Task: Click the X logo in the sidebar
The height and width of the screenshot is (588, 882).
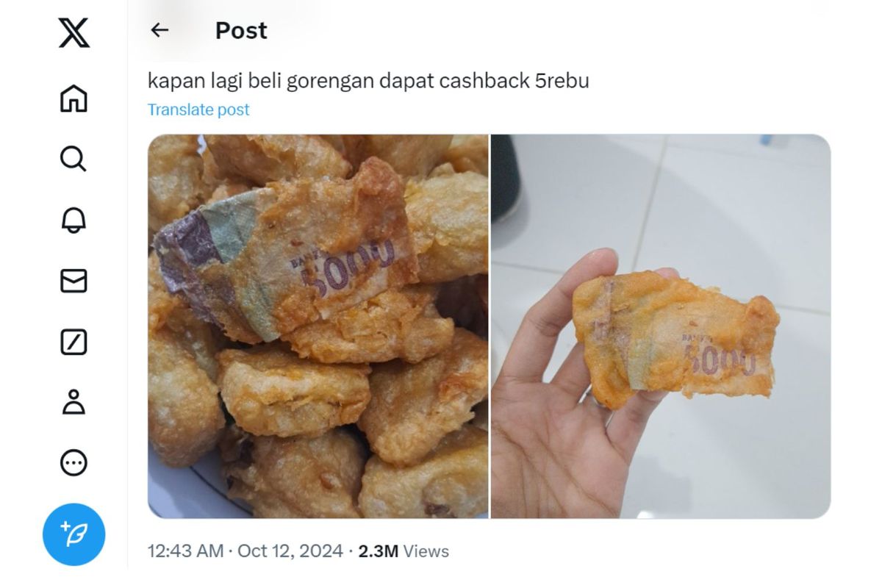Action: click(73, 33)
